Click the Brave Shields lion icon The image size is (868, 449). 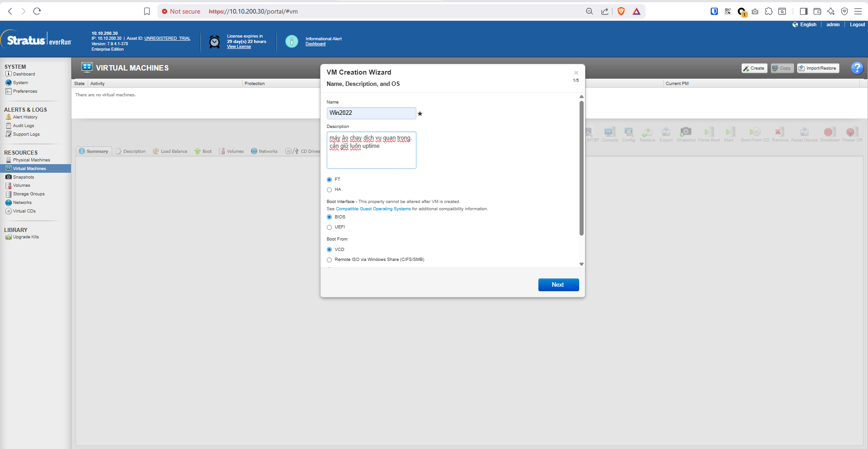621,11
